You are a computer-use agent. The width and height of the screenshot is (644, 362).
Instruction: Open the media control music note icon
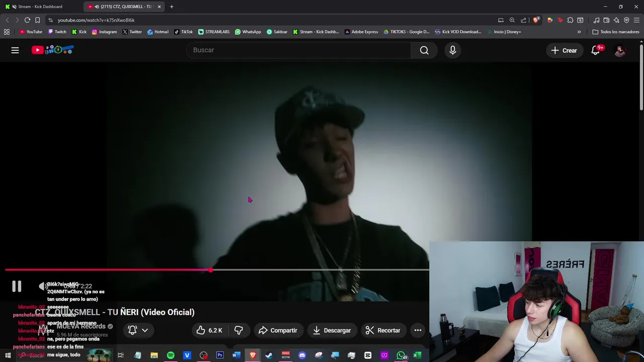[x=596, y=20]
